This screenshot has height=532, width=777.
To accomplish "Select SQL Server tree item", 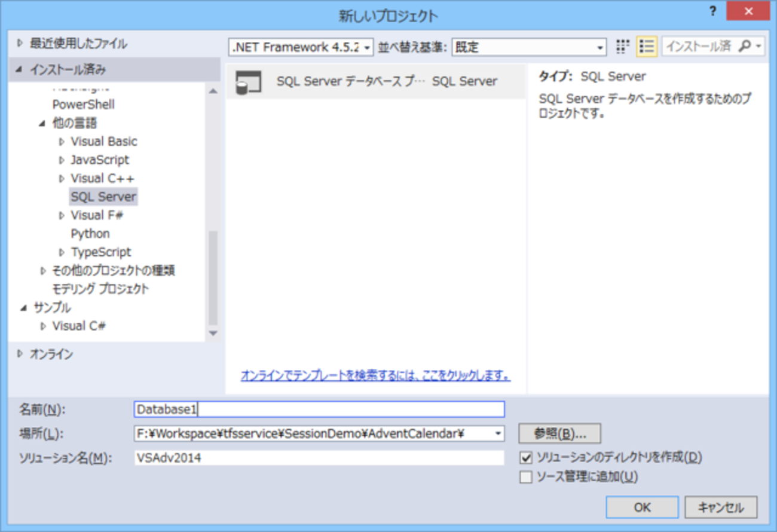I will [103, 197].
